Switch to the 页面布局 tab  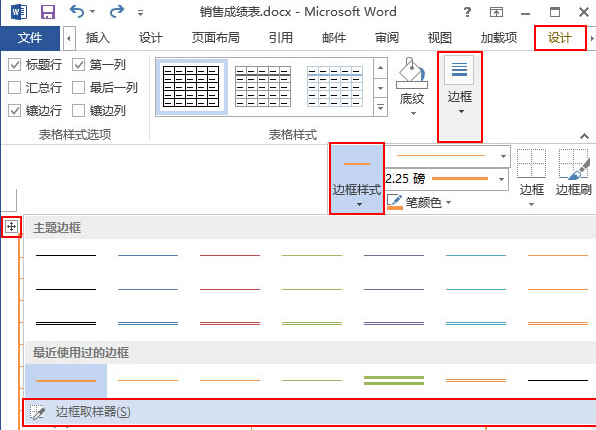[216, 38]
